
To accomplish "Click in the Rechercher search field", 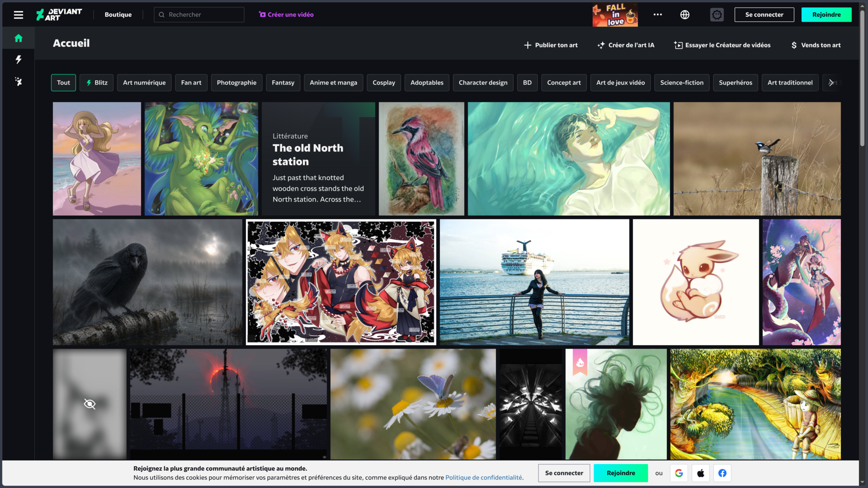I will pos(199,15).
